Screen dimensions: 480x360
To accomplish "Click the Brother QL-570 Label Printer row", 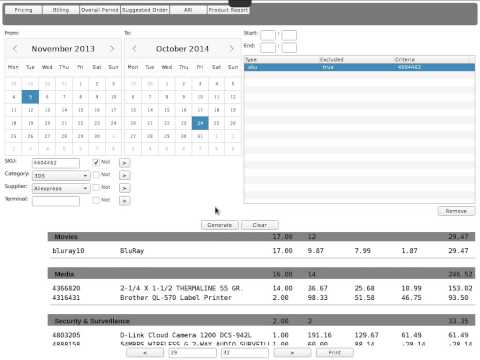I will coord(261,297).
